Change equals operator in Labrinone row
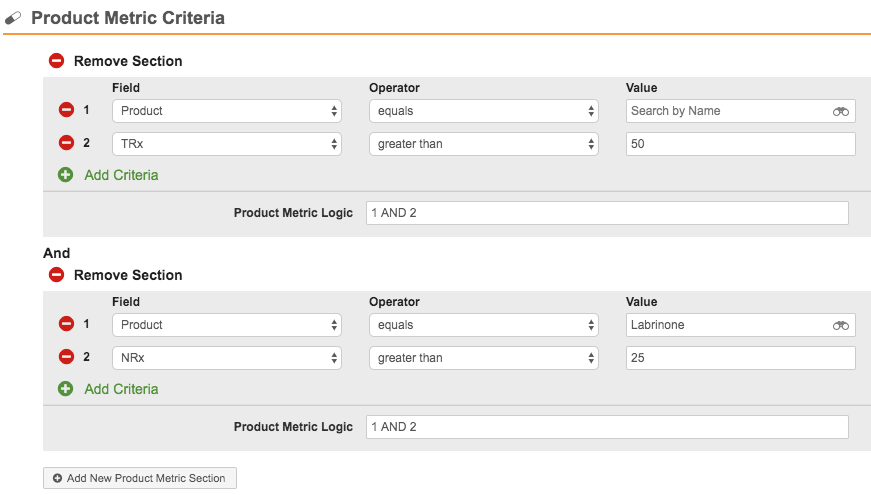The height and width of the screenshot is (495, 871). pyautogui.click(x=483, y=325)
